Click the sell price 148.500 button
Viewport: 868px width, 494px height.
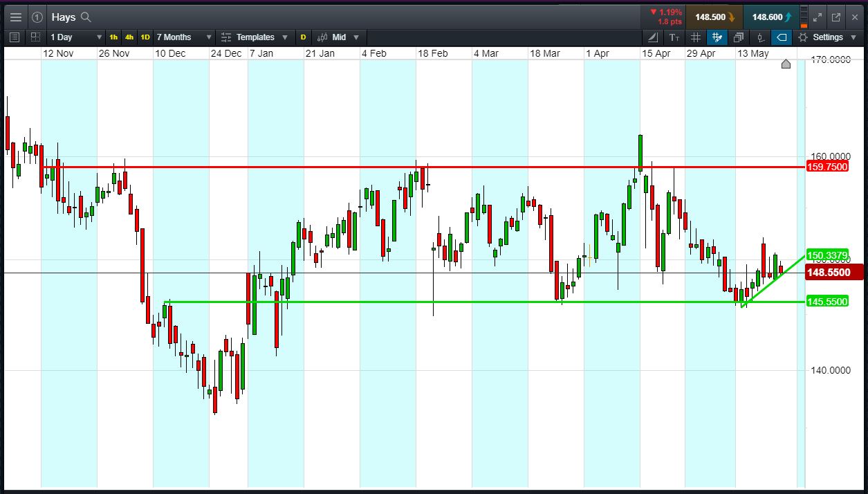[x=714, y=17]
